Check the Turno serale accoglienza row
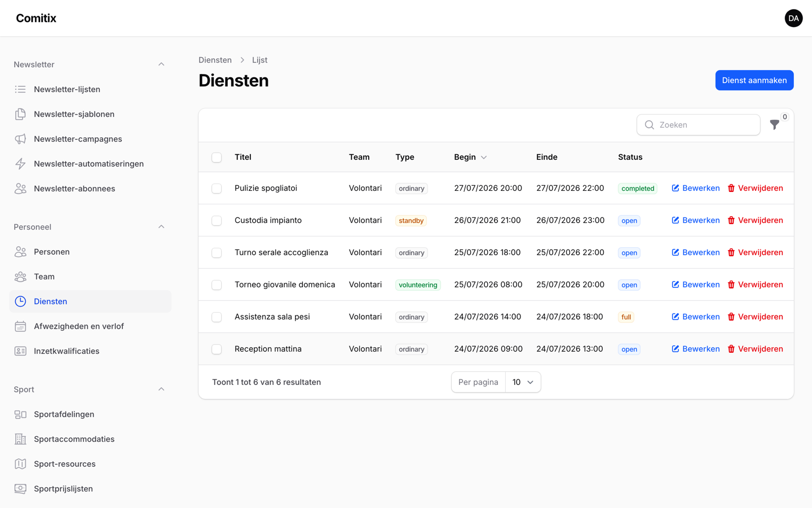The width and height of the screenshot is (812, 508). (x=217, y=253)
